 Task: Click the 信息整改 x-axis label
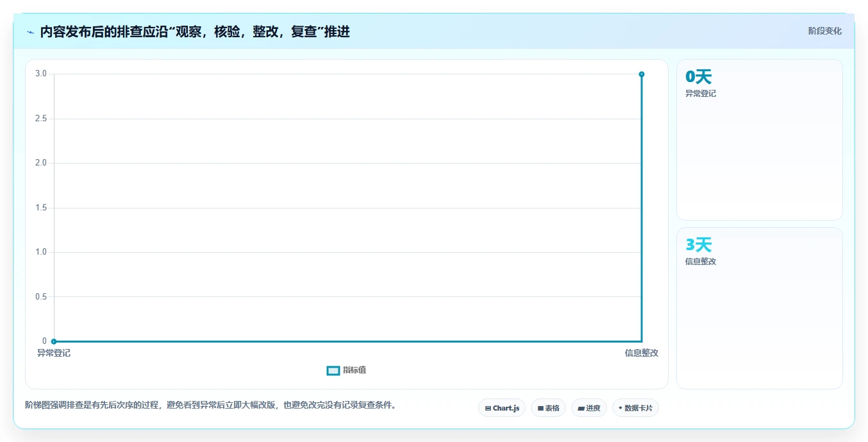tap(642, 353)
